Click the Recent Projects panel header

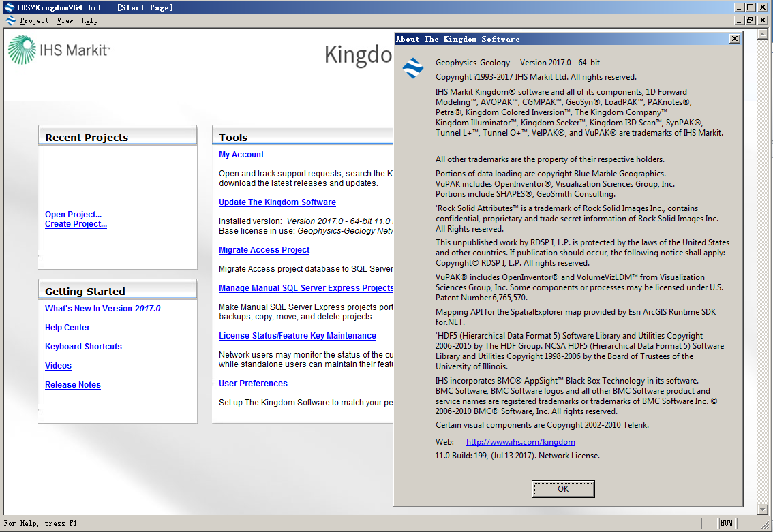tap(117, 136)
